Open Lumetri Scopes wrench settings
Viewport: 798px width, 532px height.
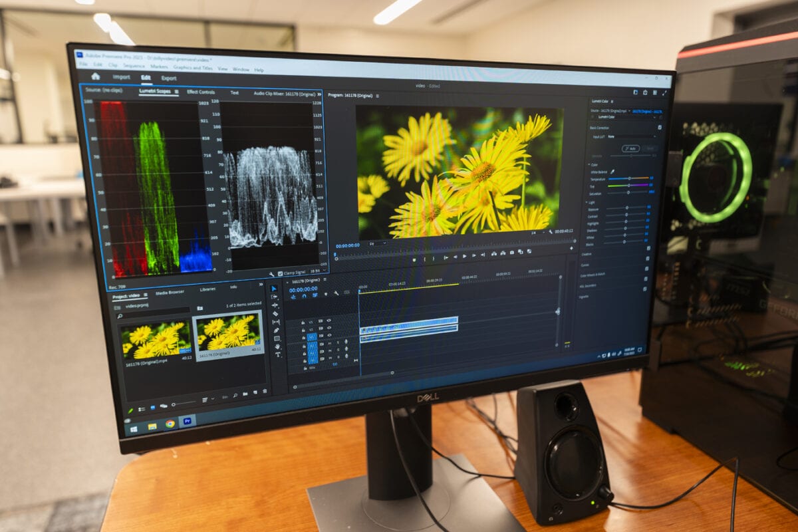(x=271, y=273)
